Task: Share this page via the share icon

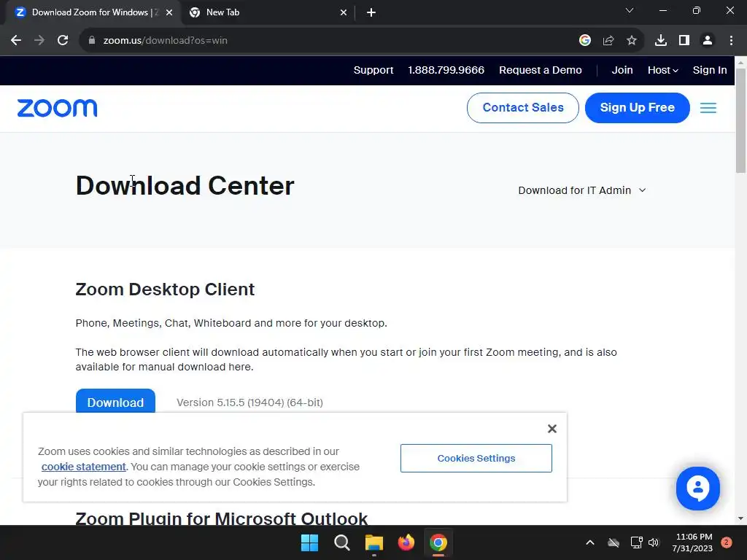Action: (x=608, y=41)
